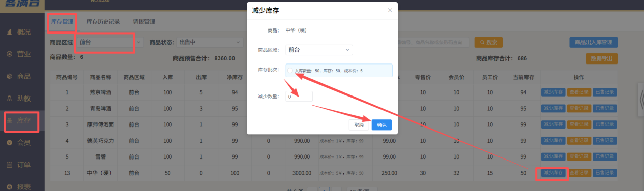Click the orange 搜索 button
Screen dimensions: 644x191
[x=489, y=42]
